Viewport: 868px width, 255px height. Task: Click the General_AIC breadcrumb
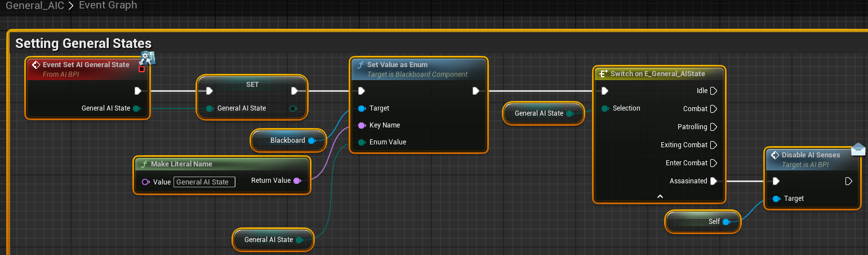tap(35, 6)
